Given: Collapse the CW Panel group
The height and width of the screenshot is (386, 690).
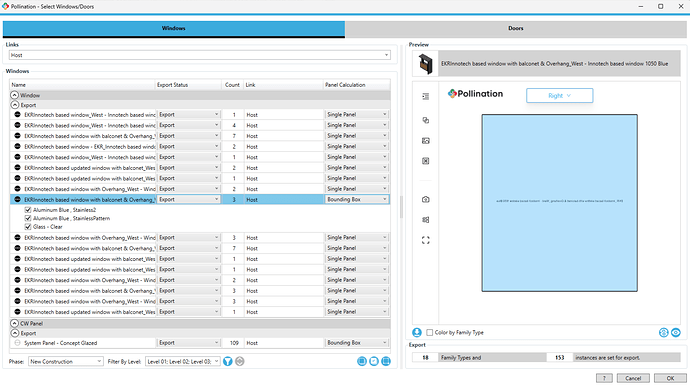Looking at the screenshot, I should click(15, 324).
